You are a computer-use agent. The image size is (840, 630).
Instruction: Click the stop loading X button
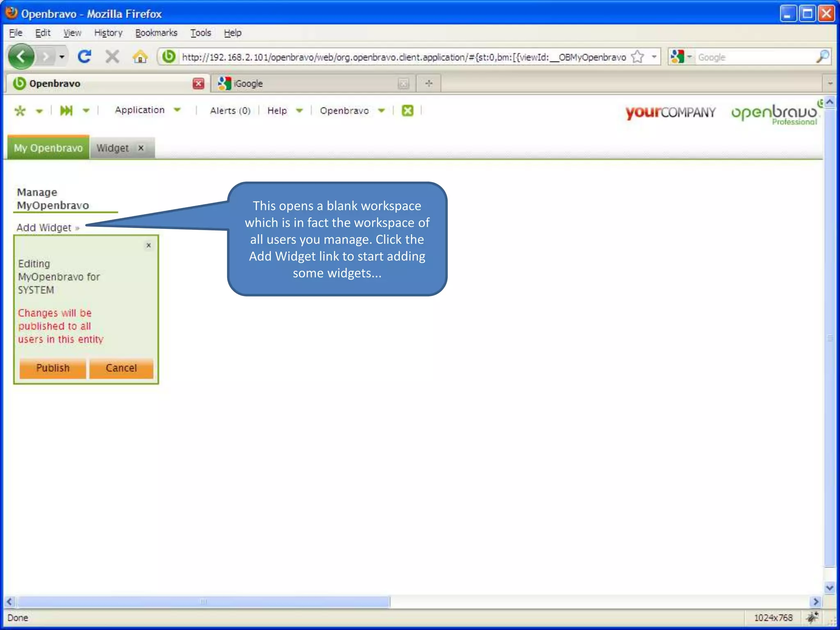[x=112, y=57]
